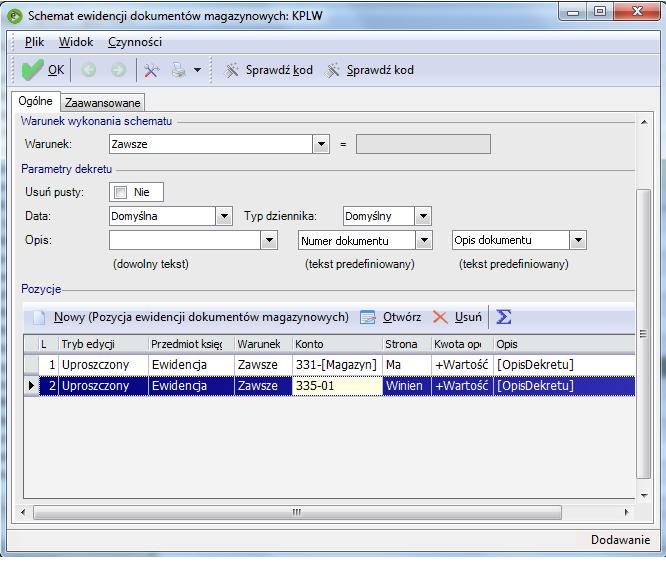Screen dimensions: 666x579
Task: Click the Otwórz button label
Action: 402,317
